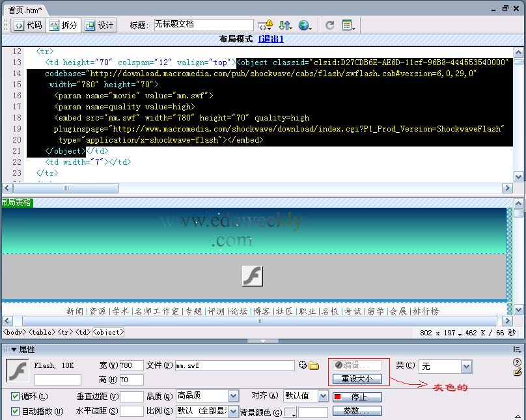Click the point-to-file target icon

[x=303, y=365]
